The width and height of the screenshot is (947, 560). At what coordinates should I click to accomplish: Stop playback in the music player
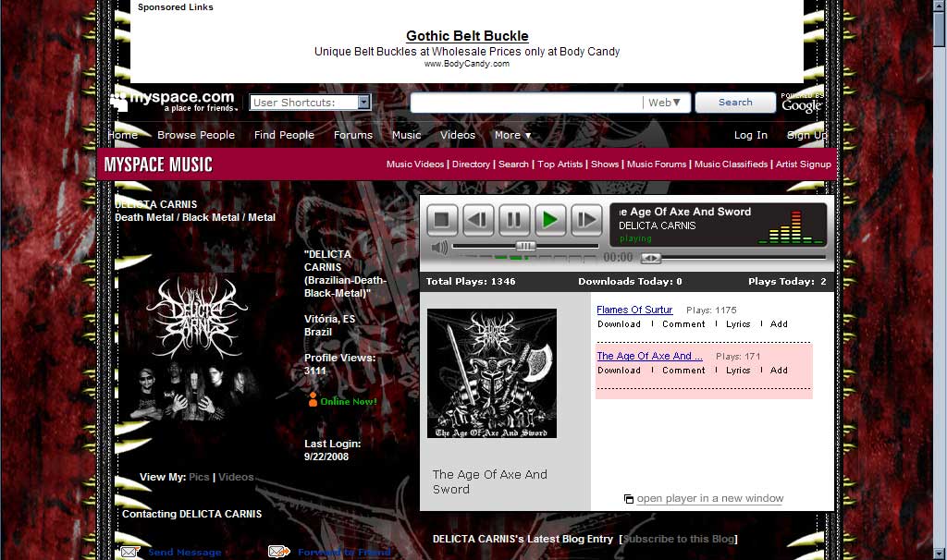(442, 220)
